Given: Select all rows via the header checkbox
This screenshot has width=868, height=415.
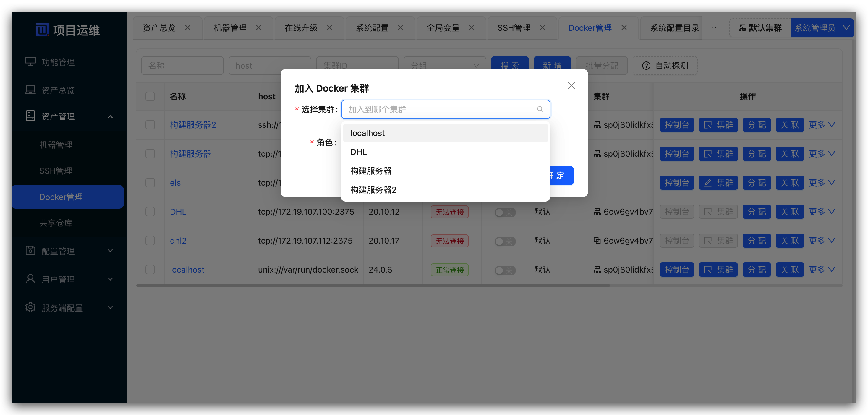Looking at the screenshot, I should pos(150,96).
